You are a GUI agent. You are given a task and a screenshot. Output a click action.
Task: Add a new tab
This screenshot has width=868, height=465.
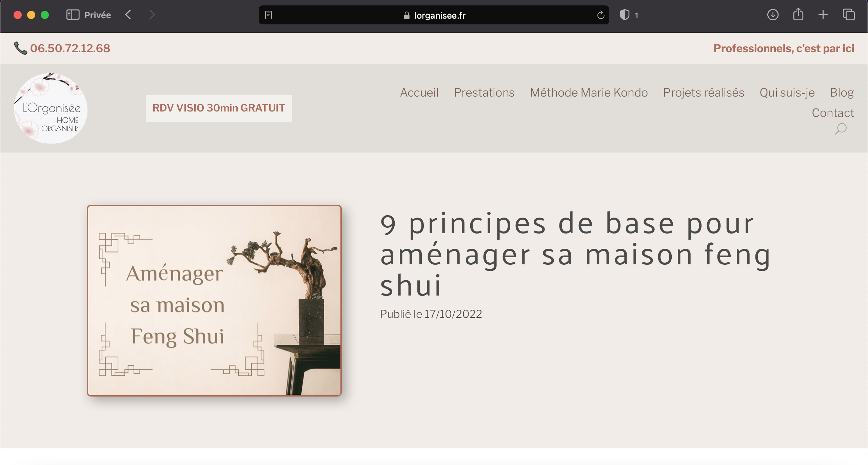[x=823, y=15]
